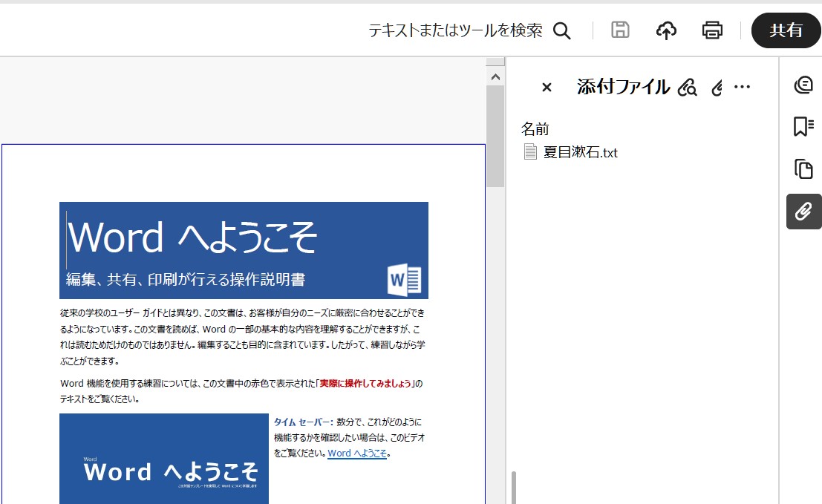Viewport: 822px width, 504px height.
Task: Open the Word へようこそ hyperlink
Action: [357, 454]
